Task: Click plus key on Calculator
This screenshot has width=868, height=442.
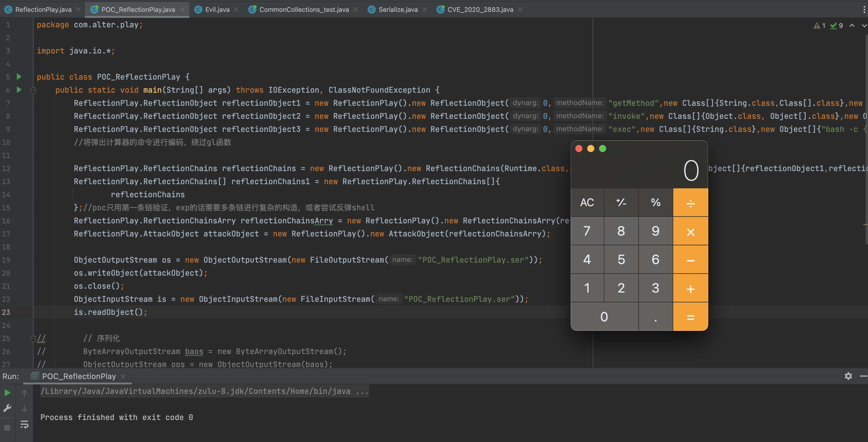Action: (x=690, y=288)
